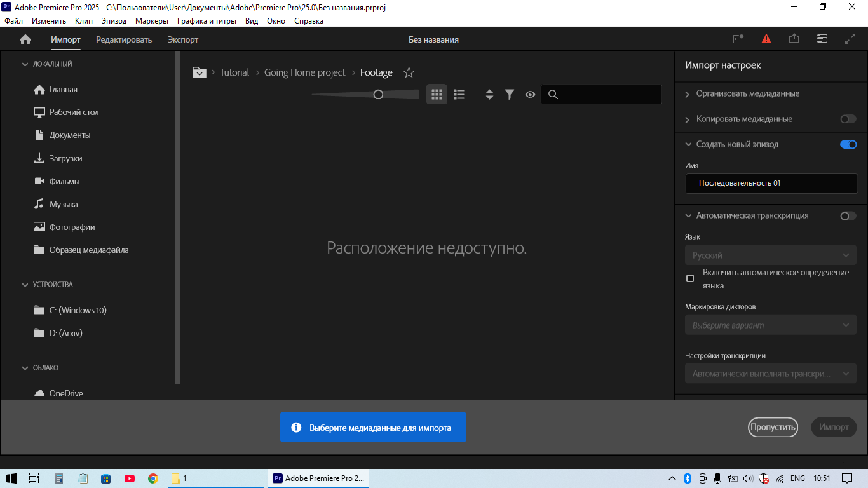The height and width of the screenshot is (488, 868).
Task: Turn off Создать новый эпизод switch
Action: pos(848,144)
